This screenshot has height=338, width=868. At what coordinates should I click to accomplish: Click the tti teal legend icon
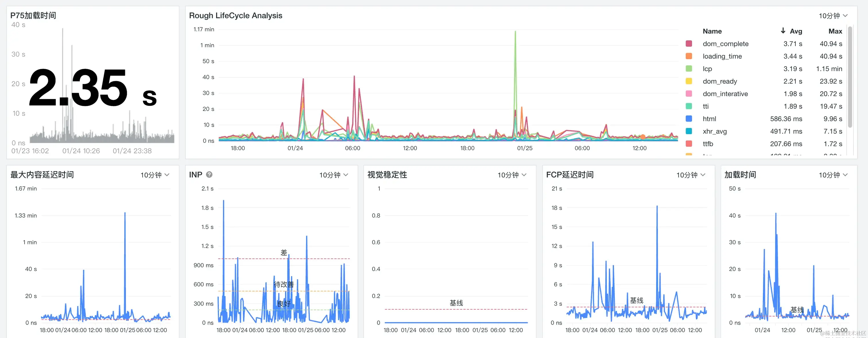(x=689, y=106)
